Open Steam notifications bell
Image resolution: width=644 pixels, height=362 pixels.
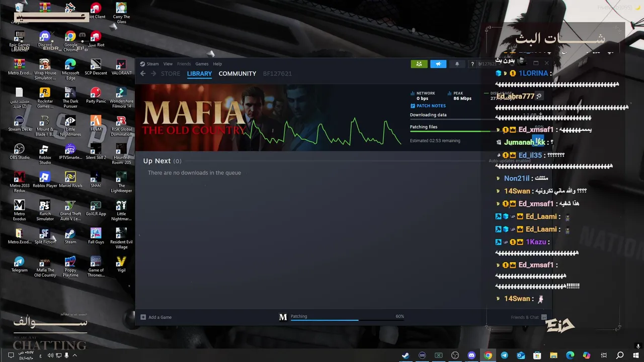pyautogui.click(x=457, y=64)
